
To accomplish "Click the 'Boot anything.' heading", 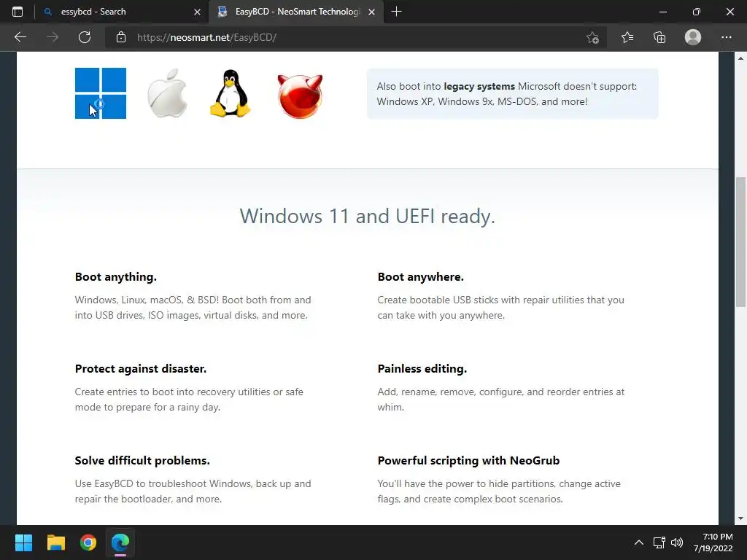I will (x=116, y=276).
